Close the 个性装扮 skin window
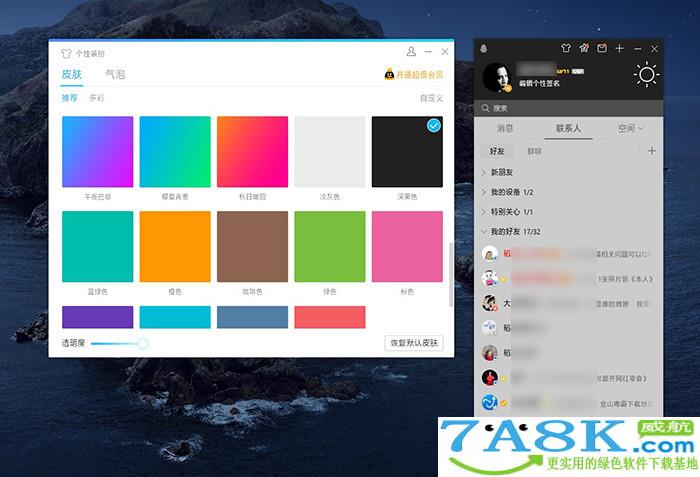 point(445,52)
